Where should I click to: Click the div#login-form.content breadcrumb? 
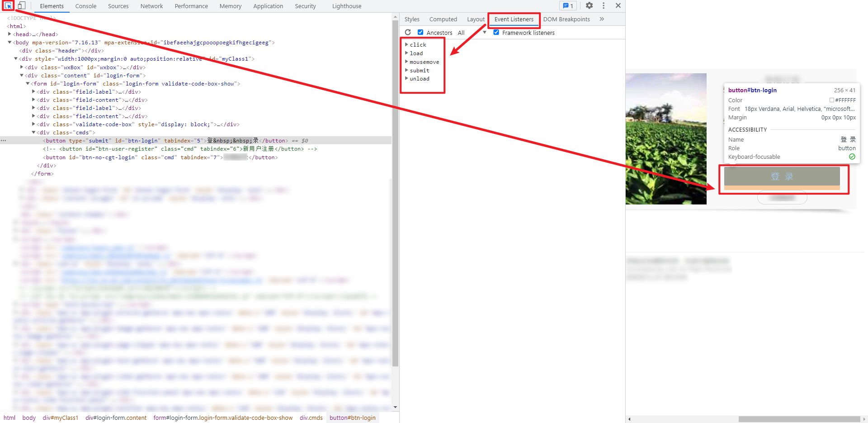(116, 418)
